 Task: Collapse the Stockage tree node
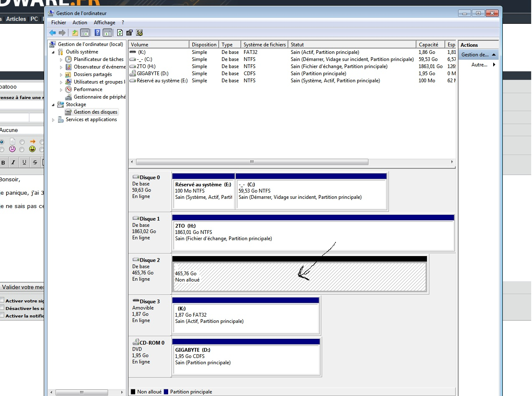pos(53,105)
